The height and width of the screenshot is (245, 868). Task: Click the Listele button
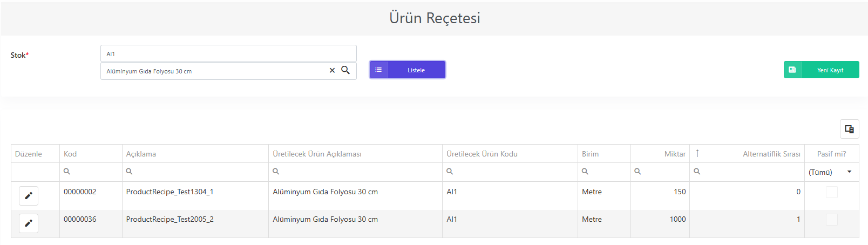coord(408,70)
